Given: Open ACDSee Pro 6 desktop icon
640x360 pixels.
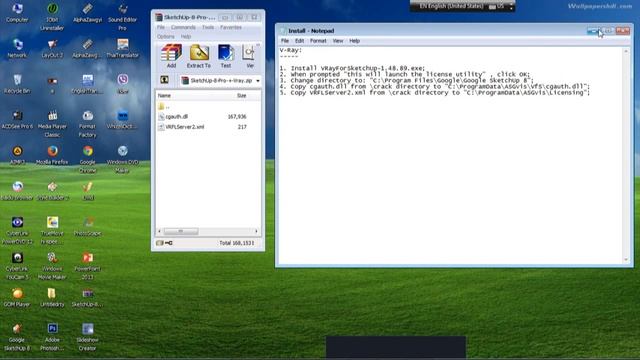Looking at the screenshot, I should 17,120.
